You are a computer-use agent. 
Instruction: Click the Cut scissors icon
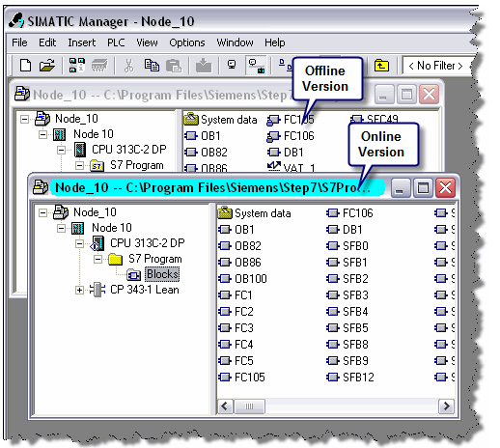click(x=128, y=66)
